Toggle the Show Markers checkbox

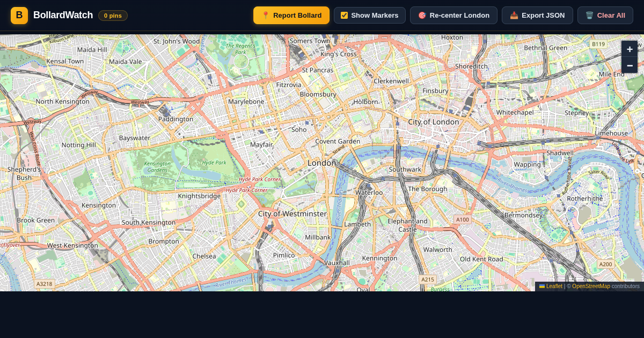pos(344,16)
